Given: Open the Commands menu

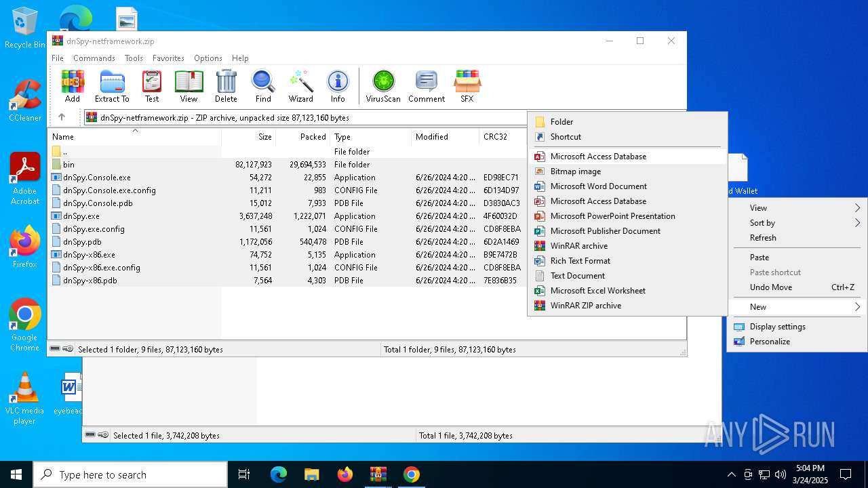Looking at the screenshot, I should point(94,58).
